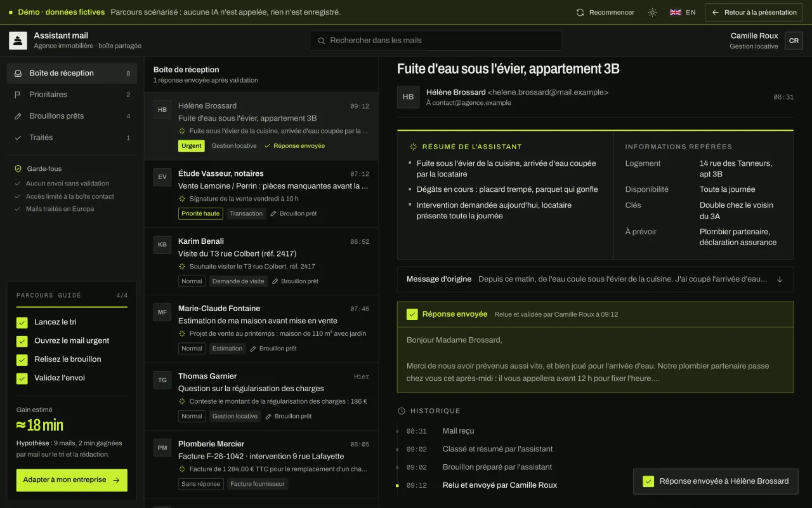Open the Boîte de réception folder
This screenshot has width=812, height=508.
[x=72, y=73]
